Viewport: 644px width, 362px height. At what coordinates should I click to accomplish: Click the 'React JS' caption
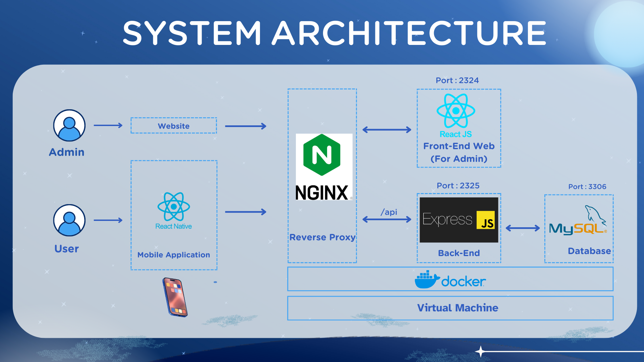[456, 134]
